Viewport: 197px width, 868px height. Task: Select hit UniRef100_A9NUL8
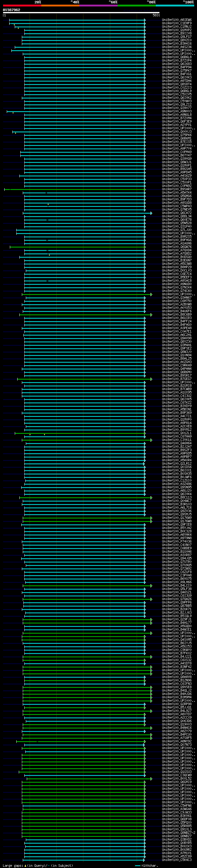point(177,115)
